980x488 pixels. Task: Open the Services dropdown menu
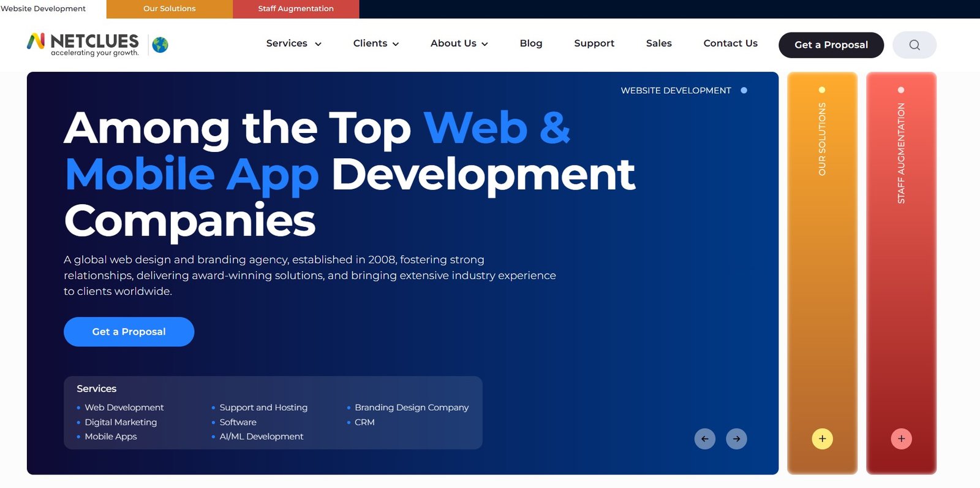coord(294,44)
